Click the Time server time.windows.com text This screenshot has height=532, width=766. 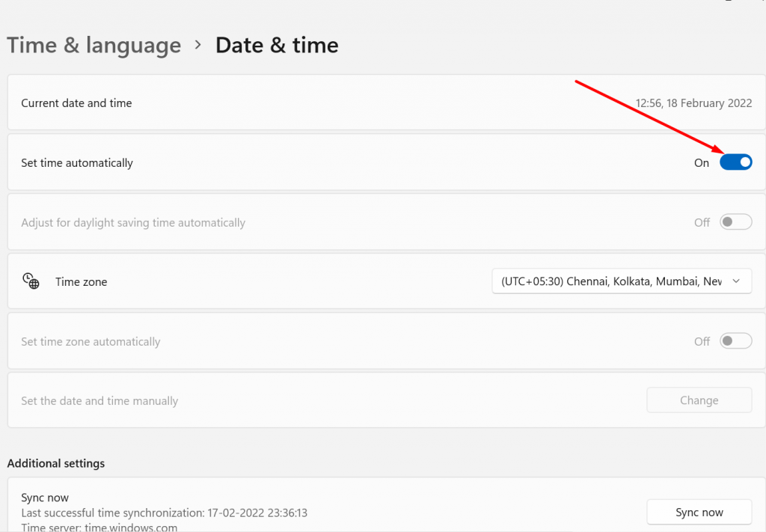tap(99, 527)
